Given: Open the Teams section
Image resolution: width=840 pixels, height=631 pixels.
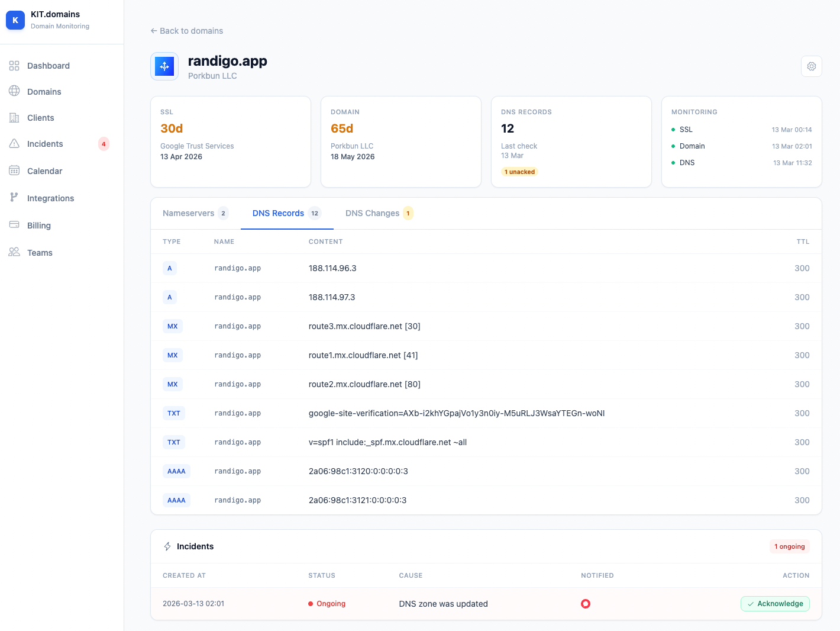Looking at the screenshot, I should 40,252.
